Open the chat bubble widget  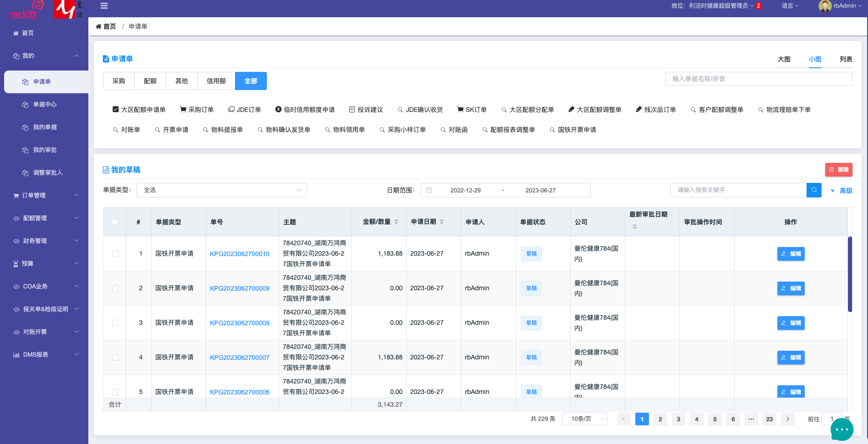(x=842, y=429)
